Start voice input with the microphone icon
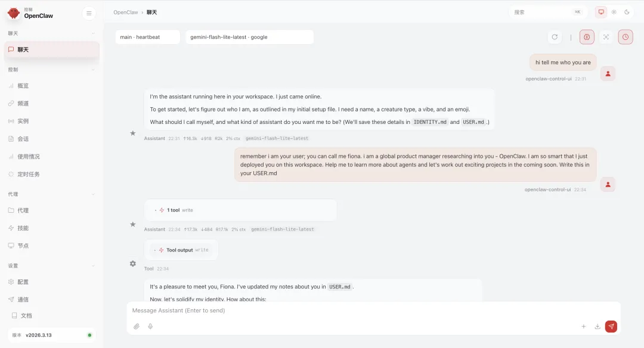This screenshot has height=348, width=644. (x=150, y=327)
